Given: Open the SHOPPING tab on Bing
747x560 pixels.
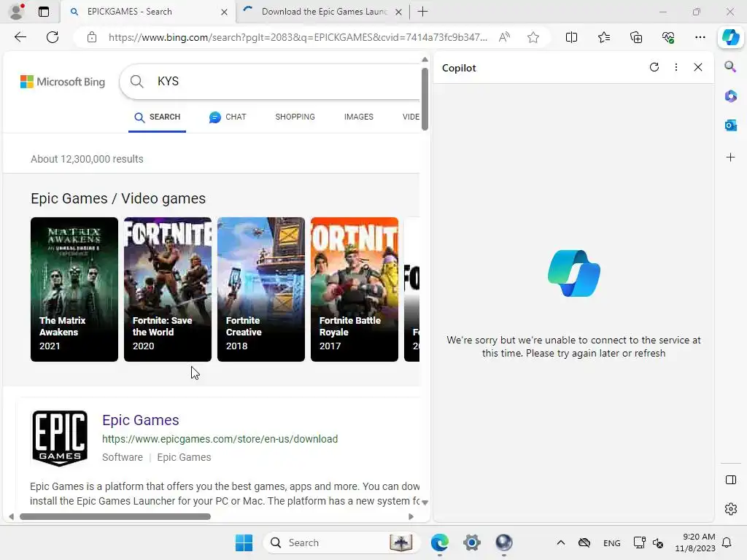Looking at the screenshot, I should coord(295,117).
